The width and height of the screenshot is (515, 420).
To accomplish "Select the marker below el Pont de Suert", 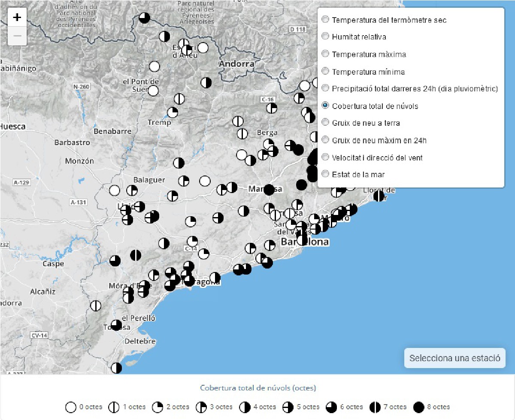I will (153, 91).
